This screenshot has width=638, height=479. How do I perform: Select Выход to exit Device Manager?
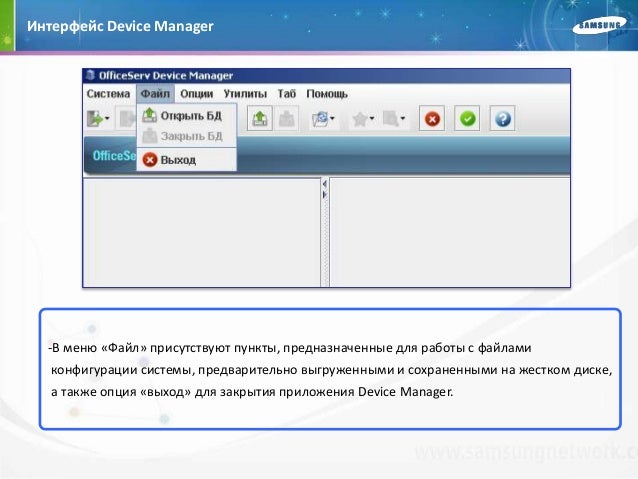(x=187, y=160)
